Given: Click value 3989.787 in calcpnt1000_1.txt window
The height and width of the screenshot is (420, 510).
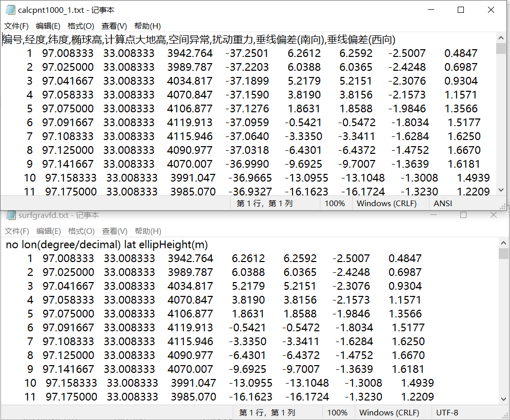Looking at the screenshot, I should [190, 67].
